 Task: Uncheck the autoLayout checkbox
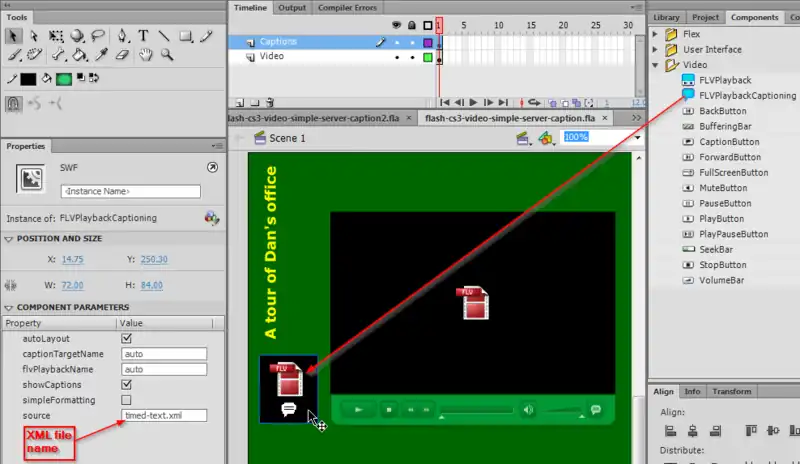tap(126, 339)
